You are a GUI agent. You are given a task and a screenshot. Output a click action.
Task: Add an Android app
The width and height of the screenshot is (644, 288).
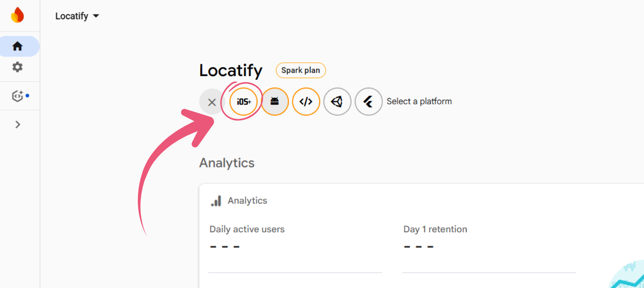275,102
